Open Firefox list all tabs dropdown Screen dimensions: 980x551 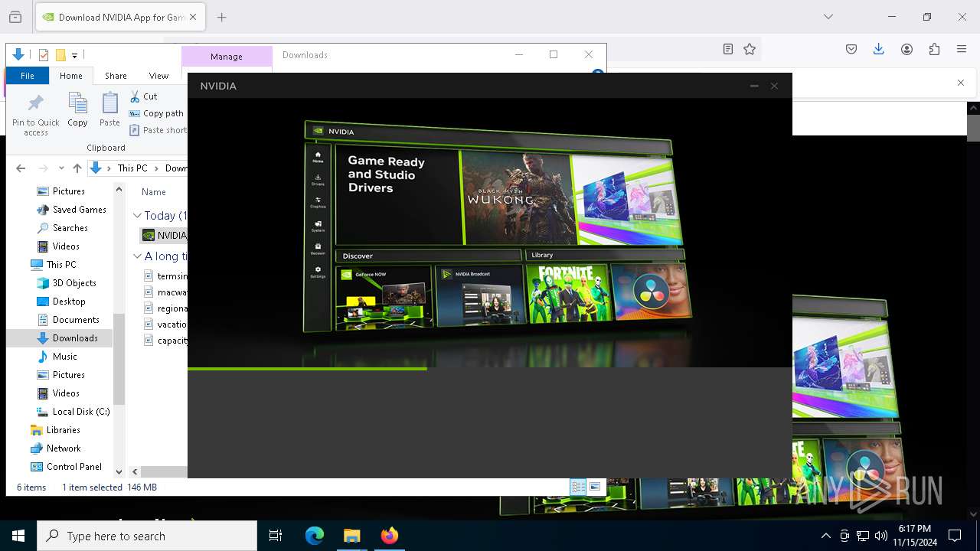(x=828, y=17)
